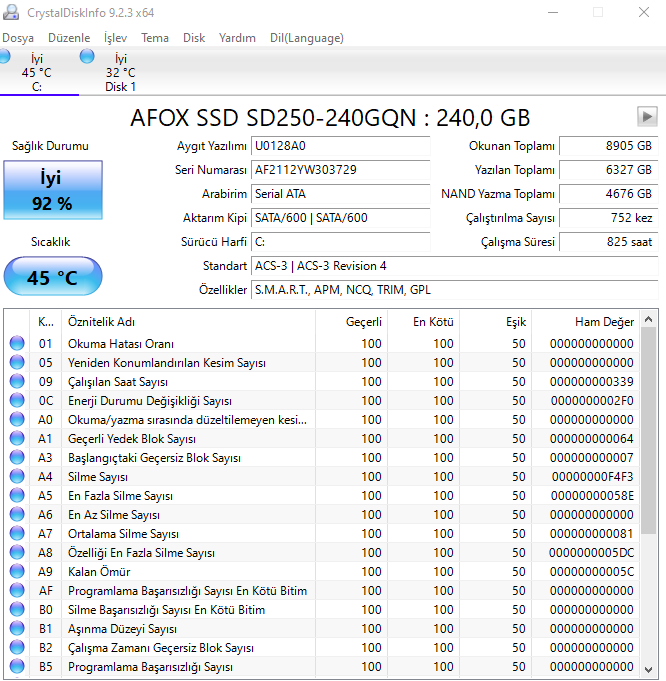Click status orb for Aşınma Düzeyi Sayısı
Viewport: 666px width, 681px height.
(17, 628)
